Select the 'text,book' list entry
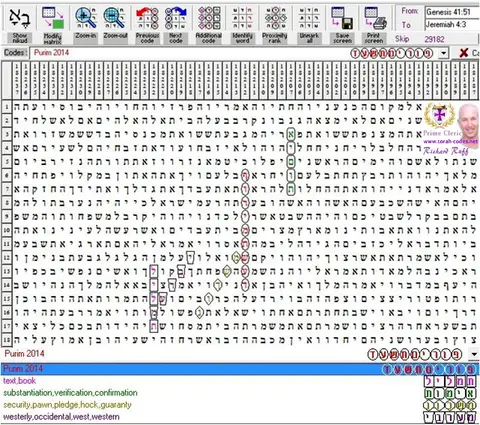 point(19,381)
